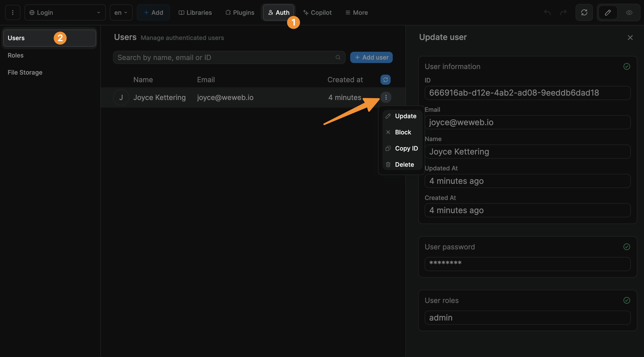This screenshot has width=644, height=357.
Task: Click Joyce Kettering's avatar J
Action: 121,97
